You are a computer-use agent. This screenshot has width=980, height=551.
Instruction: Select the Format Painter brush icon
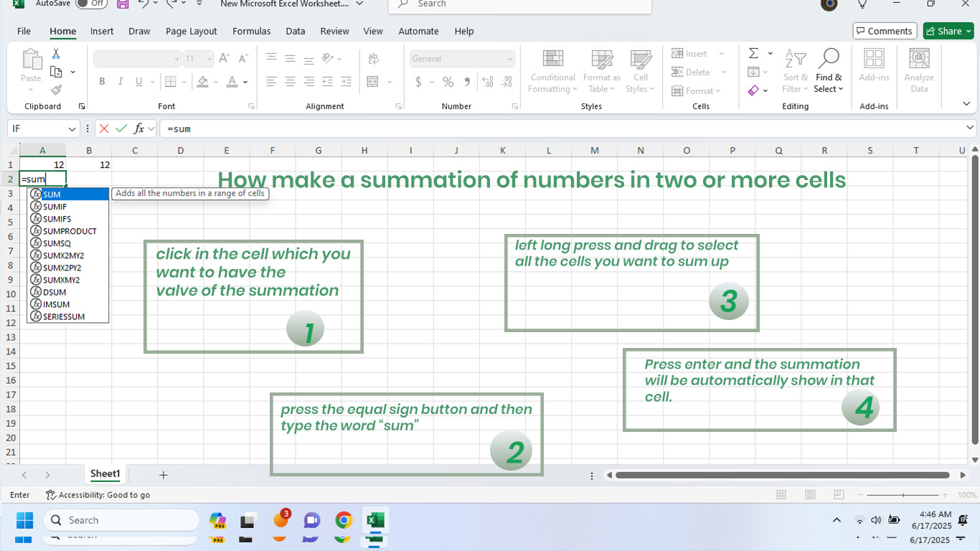point(56,90)
